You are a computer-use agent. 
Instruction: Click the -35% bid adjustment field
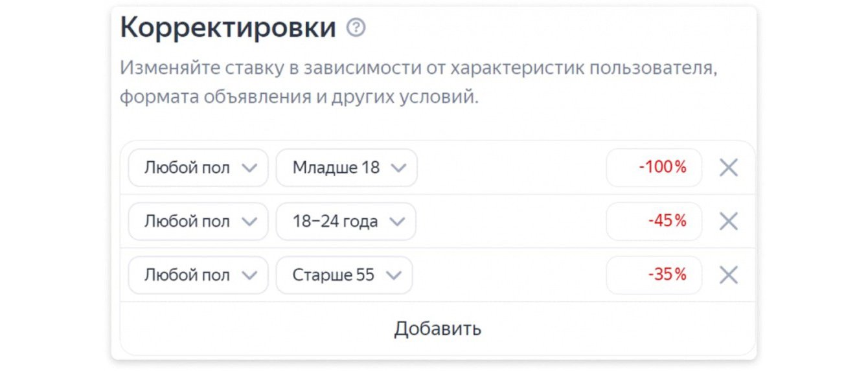click(x=654, y=275)
